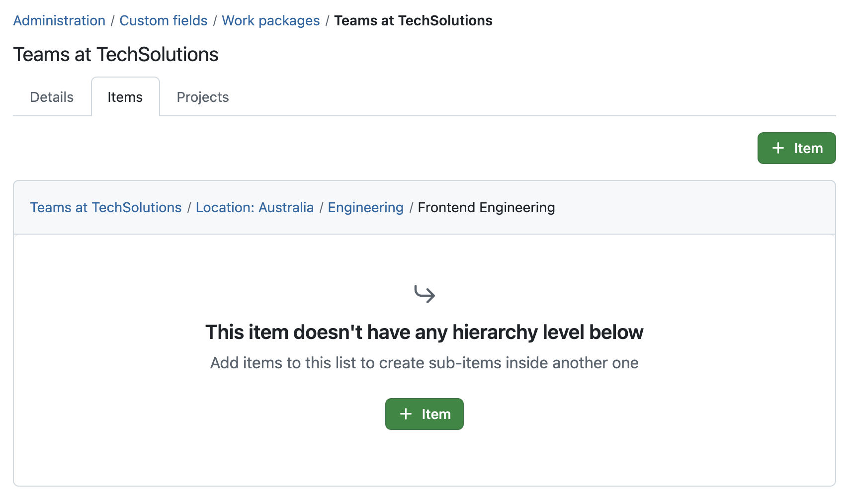Open the Administration breadcrumb link
Image resolution: width=851 pixels, height=504 pixels.
(x=59, y=20)
